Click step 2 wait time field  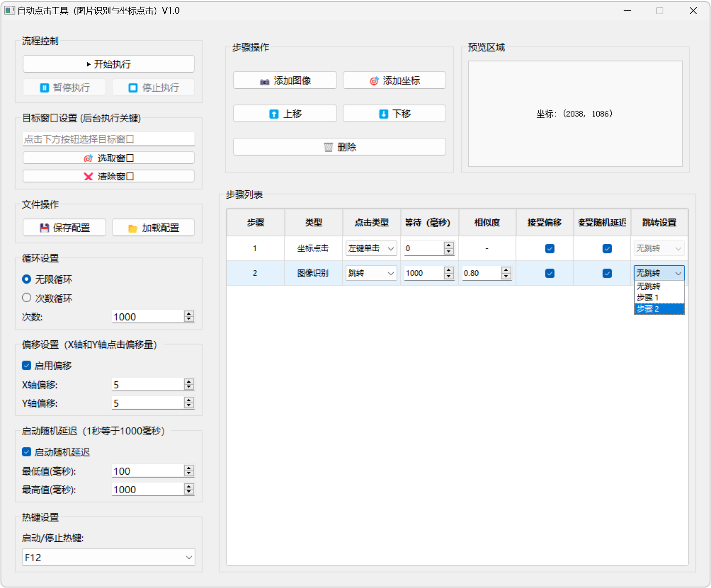423,273
